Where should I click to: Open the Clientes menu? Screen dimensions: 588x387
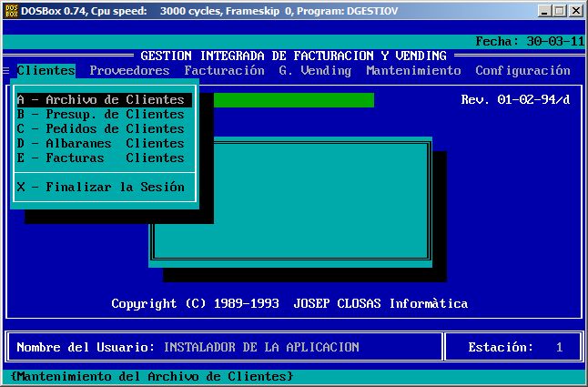point(46,70)
